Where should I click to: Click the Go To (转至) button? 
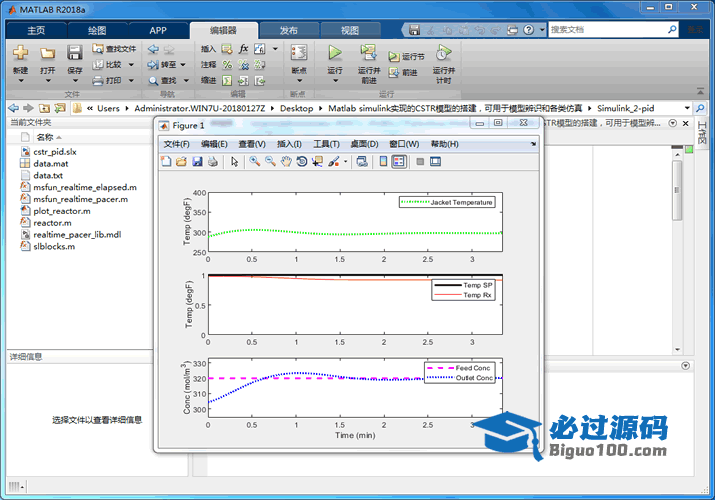pyautogui.click(x=162, y=65)
